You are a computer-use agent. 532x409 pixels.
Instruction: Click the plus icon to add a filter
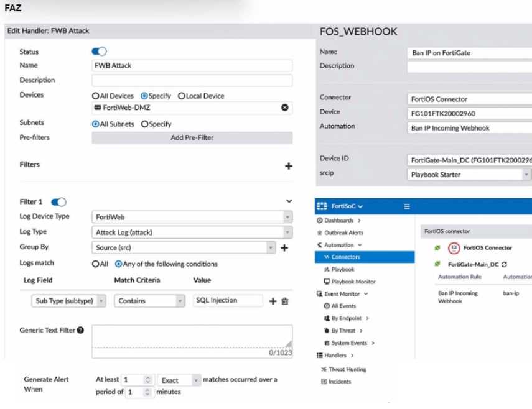(289, 166)
